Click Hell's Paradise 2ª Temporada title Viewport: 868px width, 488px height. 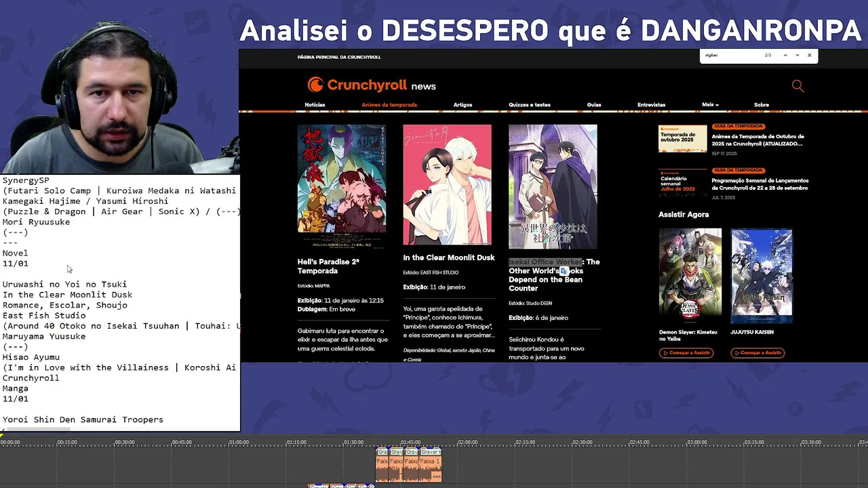[328, 266]
